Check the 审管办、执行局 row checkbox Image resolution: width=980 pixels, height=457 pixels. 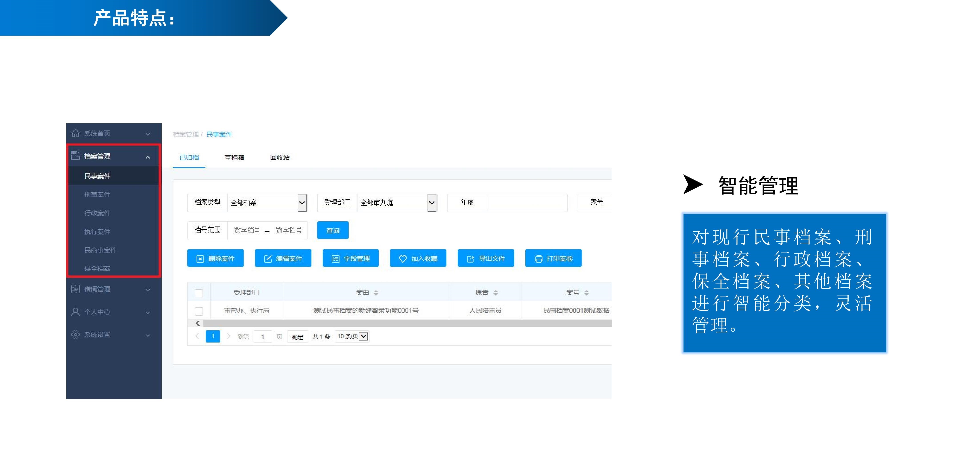point(199,311)
